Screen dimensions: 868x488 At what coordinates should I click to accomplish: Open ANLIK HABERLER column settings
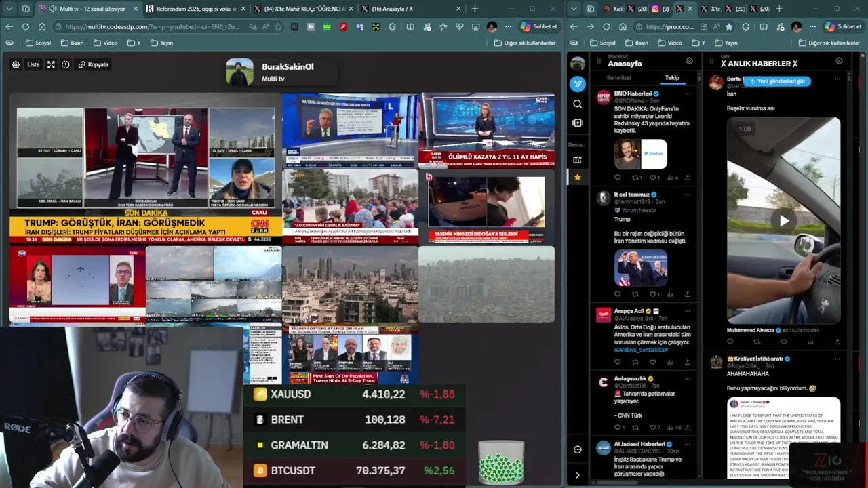point(839,61)
